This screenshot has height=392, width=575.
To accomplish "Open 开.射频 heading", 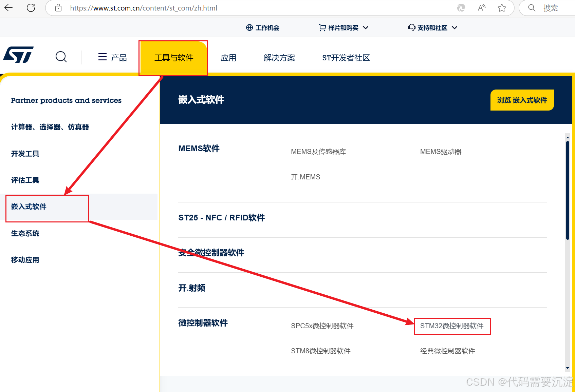I will 192,288.
